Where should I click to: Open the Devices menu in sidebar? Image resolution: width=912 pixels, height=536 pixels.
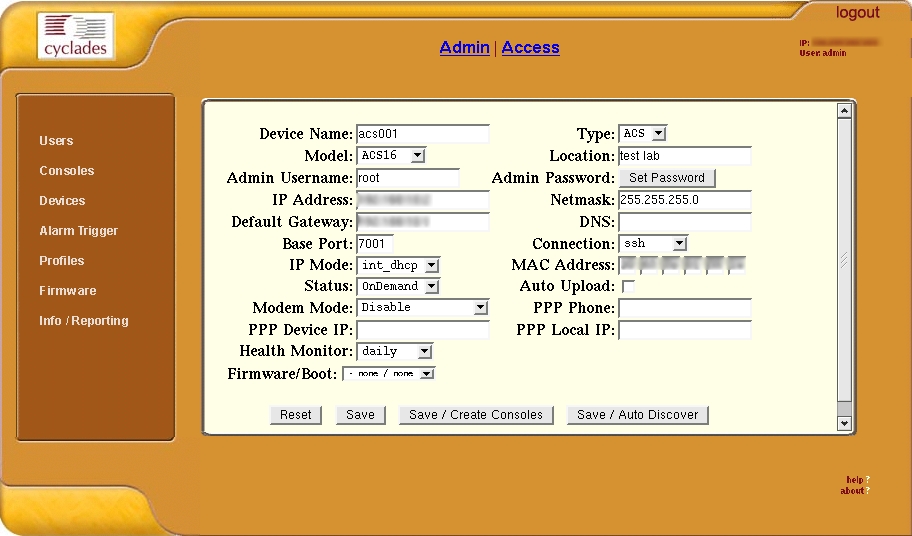click(62, 201)
